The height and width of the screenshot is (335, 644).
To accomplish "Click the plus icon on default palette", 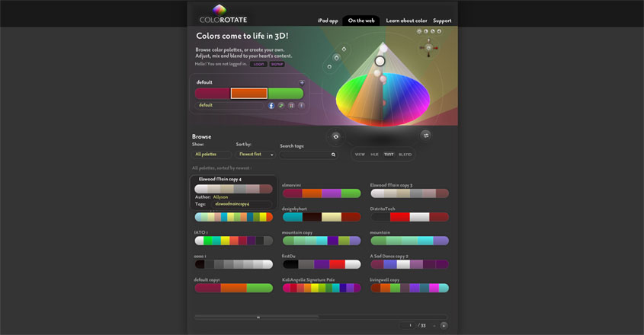I will point(302,82).
